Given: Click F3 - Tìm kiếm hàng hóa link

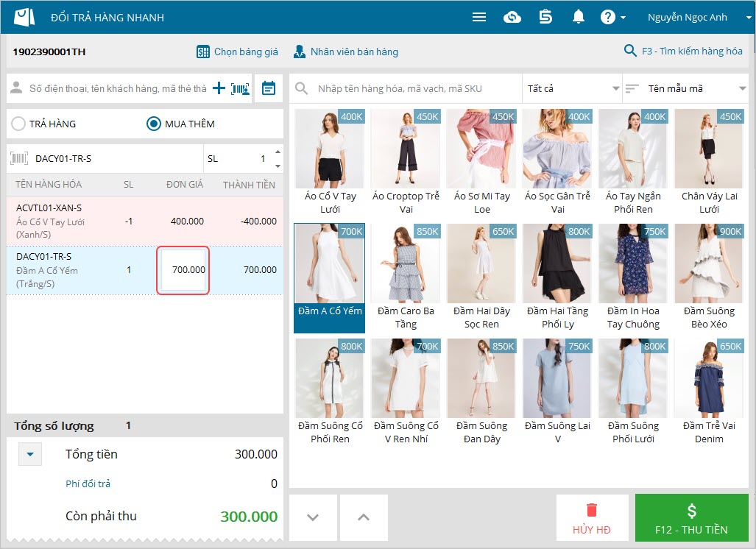Looking at the screenshot, I should (x=692, y=51).
